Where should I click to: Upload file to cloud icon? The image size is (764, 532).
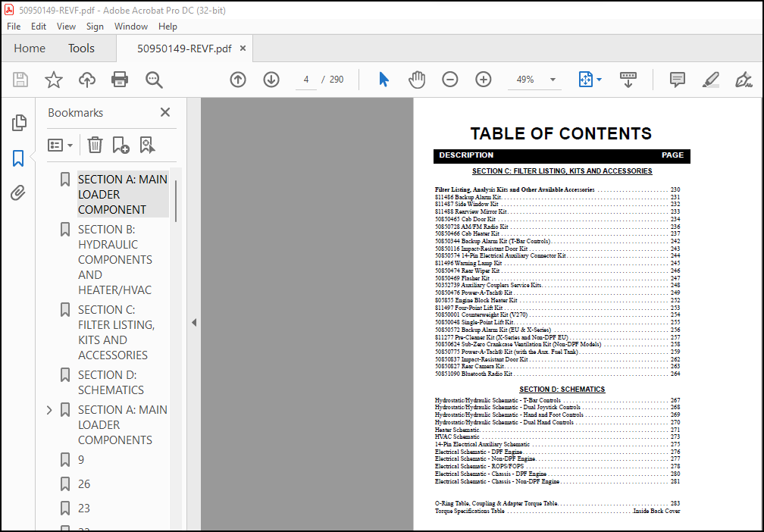[86, 80]
